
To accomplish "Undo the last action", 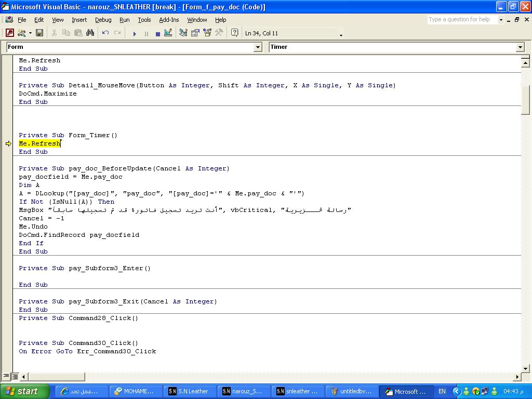I will [x=105, y=33].
